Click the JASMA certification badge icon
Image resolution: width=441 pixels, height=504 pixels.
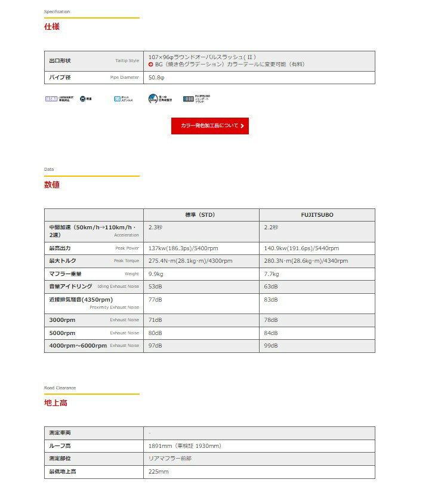click(x=51, y=99)
